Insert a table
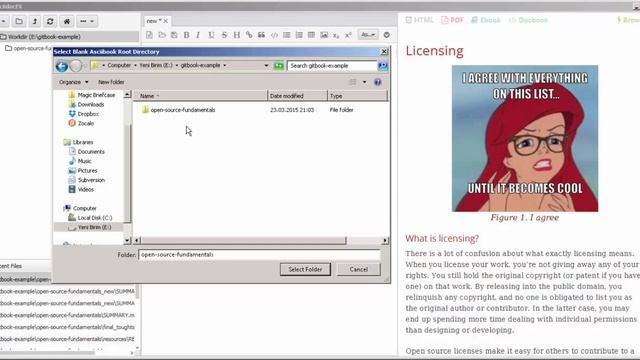The image size is (640, 360). click(311, 35)
